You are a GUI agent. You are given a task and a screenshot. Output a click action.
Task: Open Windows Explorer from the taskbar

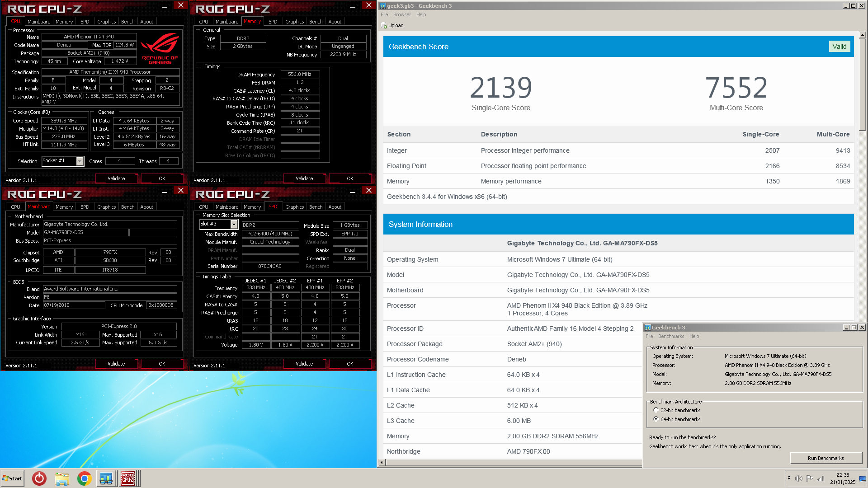coord(62,479)
